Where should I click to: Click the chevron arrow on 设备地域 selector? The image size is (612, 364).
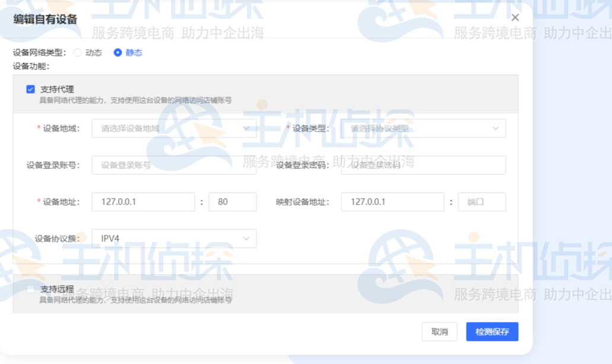(248, 128)
